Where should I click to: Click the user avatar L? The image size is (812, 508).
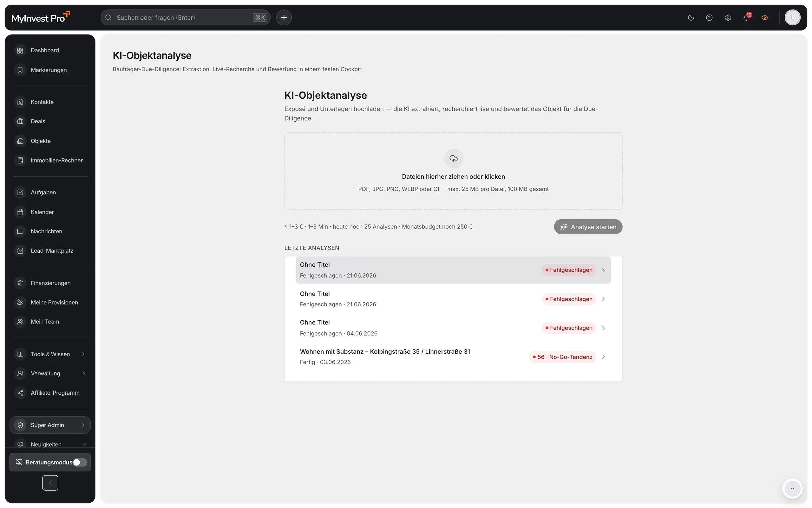793,17
